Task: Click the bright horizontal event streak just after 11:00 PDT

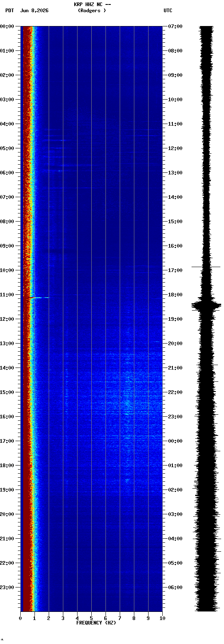Action: pos(39,298)
